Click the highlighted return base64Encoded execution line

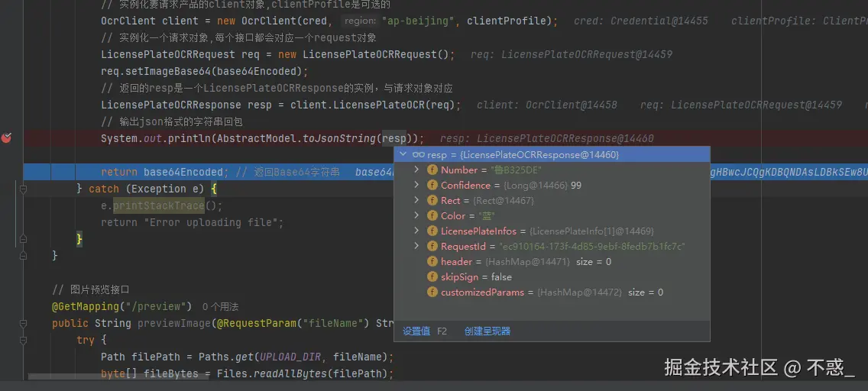pos(445,172)
